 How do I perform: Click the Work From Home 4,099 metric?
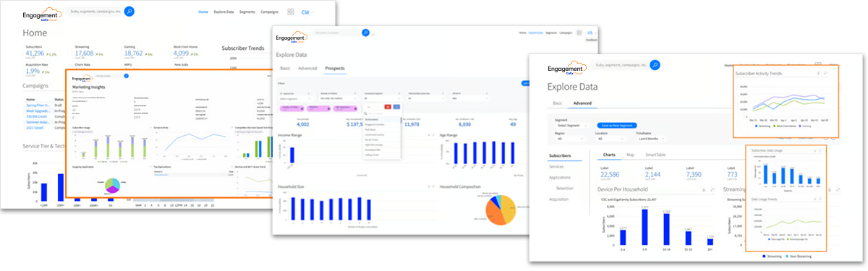(x=181, y=53)
